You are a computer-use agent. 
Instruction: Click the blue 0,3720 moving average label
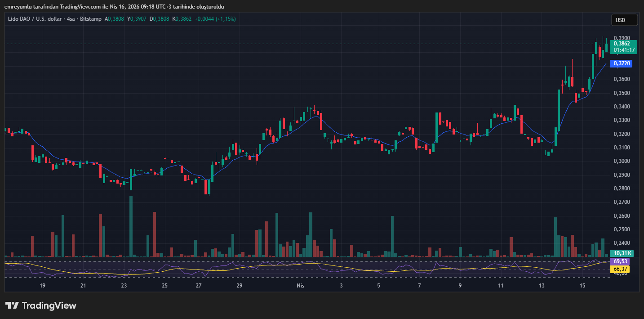622,64
